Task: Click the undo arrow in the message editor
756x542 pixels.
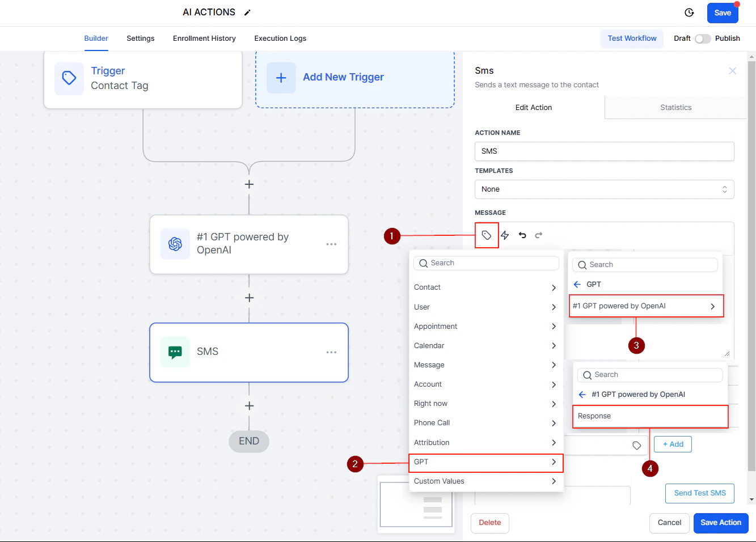Action: 522,235
